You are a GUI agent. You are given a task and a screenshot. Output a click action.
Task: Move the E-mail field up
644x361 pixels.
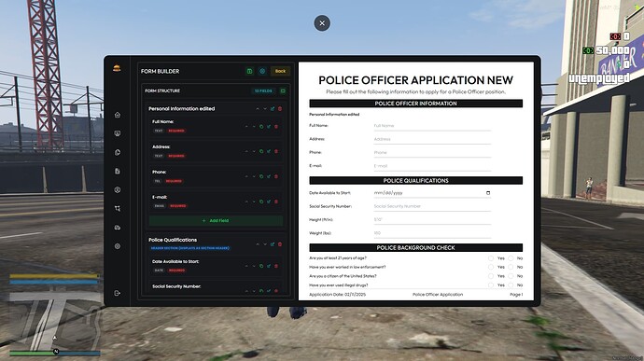[x=246, y=201]
